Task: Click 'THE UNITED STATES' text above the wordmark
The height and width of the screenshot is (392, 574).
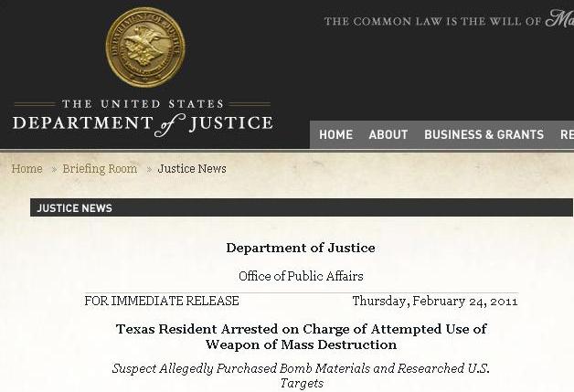Action: (x=143, y=104)
